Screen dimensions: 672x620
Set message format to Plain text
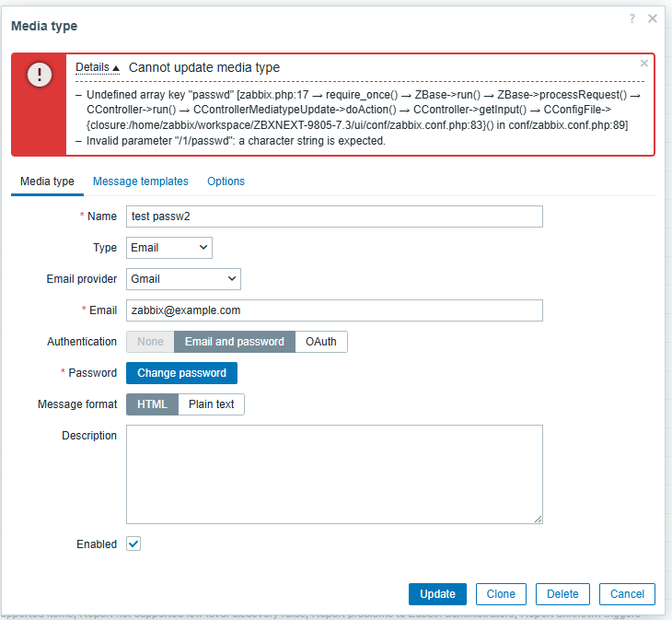click(x=212, y=404)
